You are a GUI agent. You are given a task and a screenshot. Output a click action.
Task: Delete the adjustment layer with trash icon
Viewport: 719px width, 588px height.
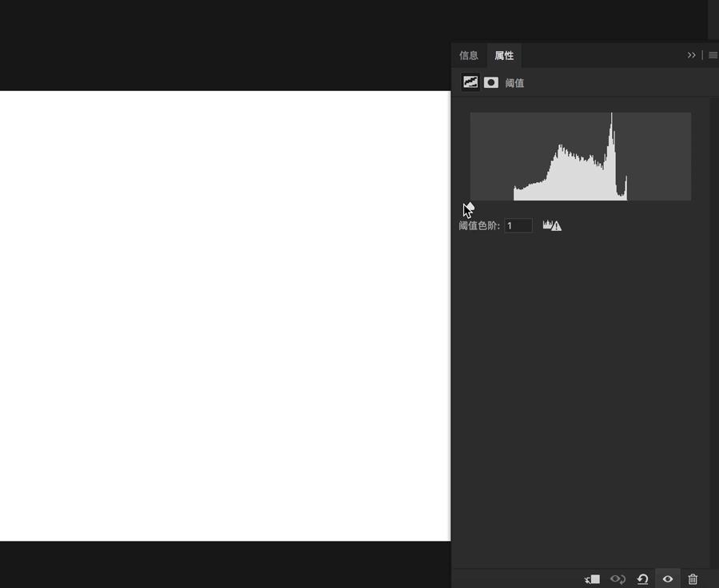[693, 579]
